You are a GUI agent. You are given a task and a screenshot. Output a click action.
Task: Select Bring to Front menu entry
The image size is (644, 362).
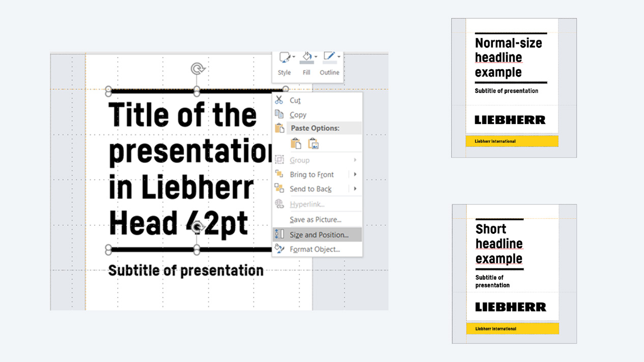[312, 174]
